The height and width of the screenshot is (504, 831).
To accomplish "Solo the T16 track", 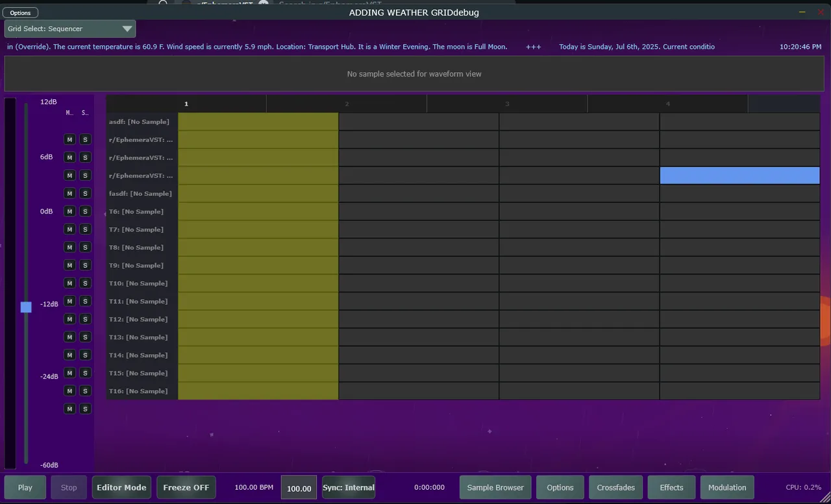I will tap(85, 408).
